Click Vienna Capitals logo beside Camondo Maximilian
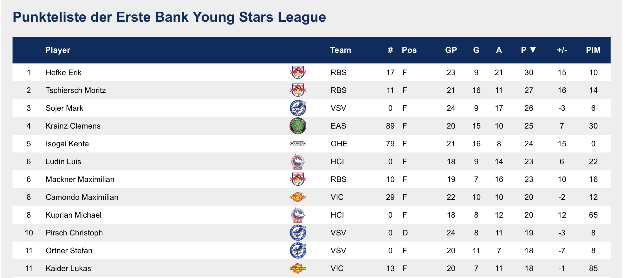Viewport: 644px width, 278px height. (x=298, y=197)
